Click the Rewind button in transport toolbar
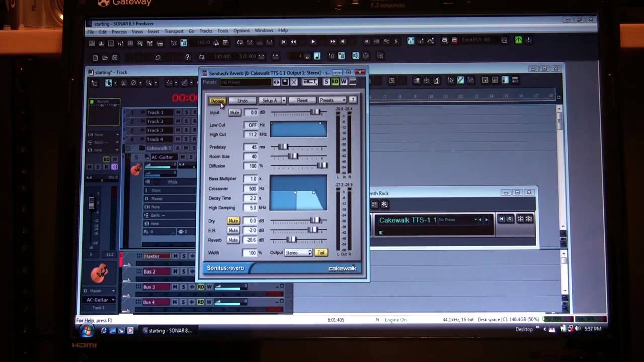644x362 pixels. click(x=293, y=42)
